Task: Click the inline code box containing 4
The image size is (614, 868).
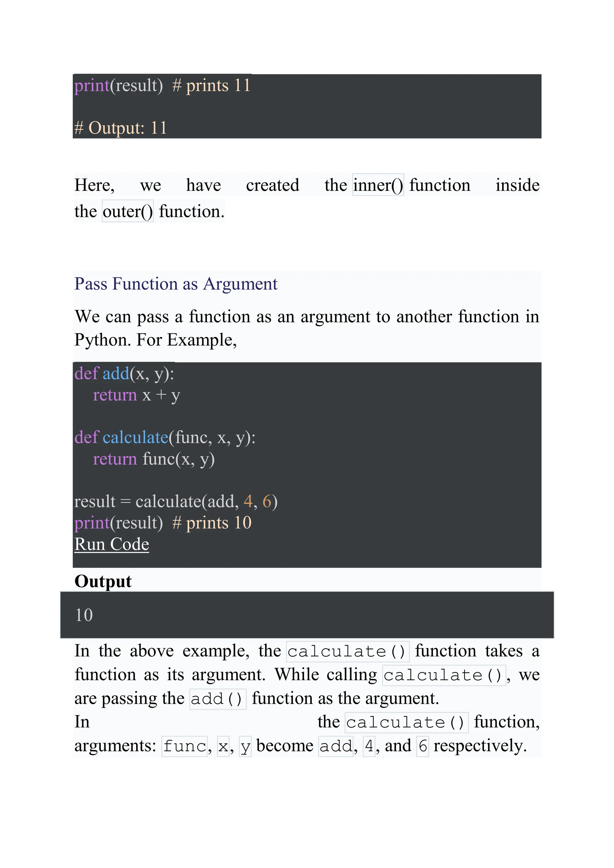Action: tap(369, 746)
